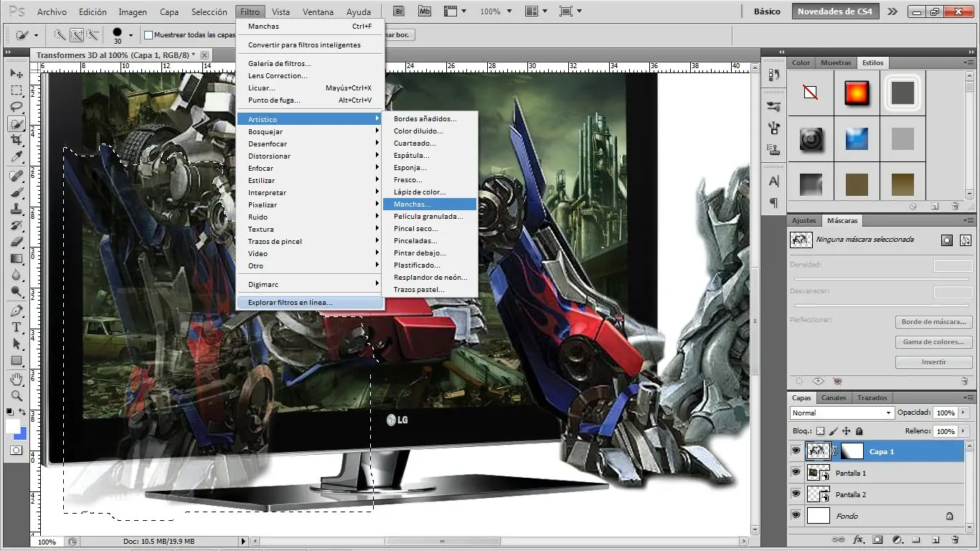Hide the Fondo layer
This screenshot has width=980, height=551.
point(795,515)
